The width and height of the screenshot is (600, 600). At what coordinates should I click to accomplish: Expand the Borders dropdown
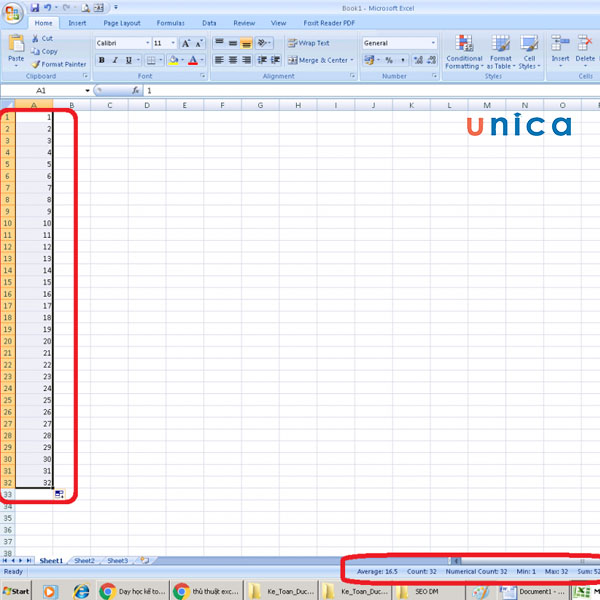161,60
